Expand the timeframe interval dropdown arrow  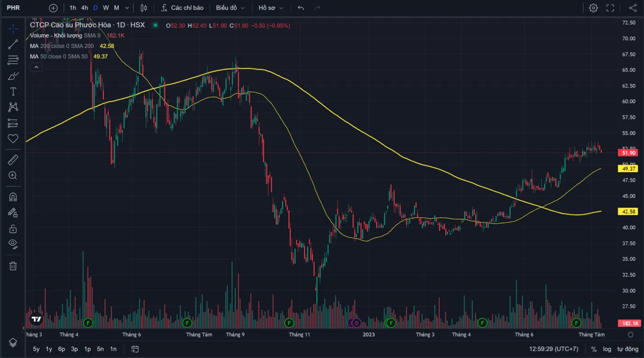[x=127, y=8]
